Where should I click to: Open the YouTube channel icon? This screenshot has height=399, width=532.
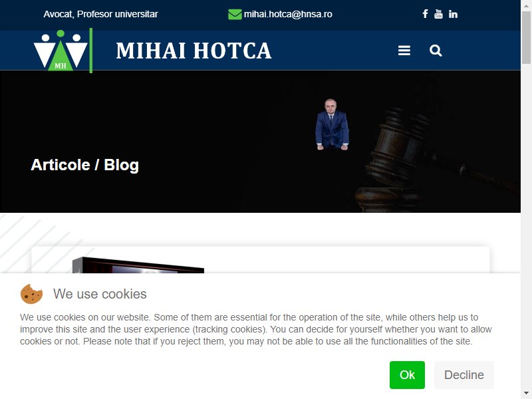(x=438, y=14)
